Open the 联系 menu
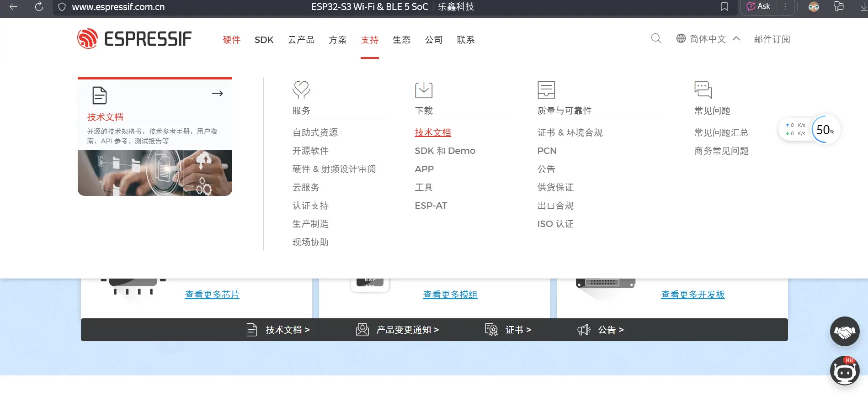 tap(466, 40)
